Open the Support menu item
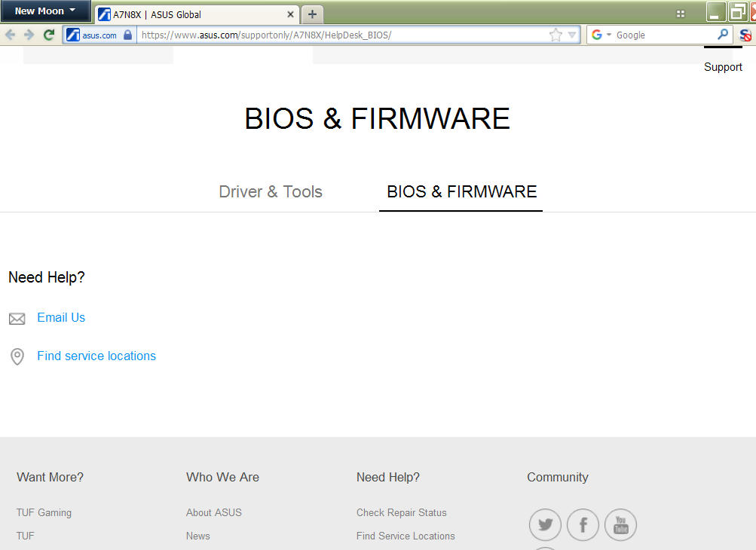 click(723, 67)
